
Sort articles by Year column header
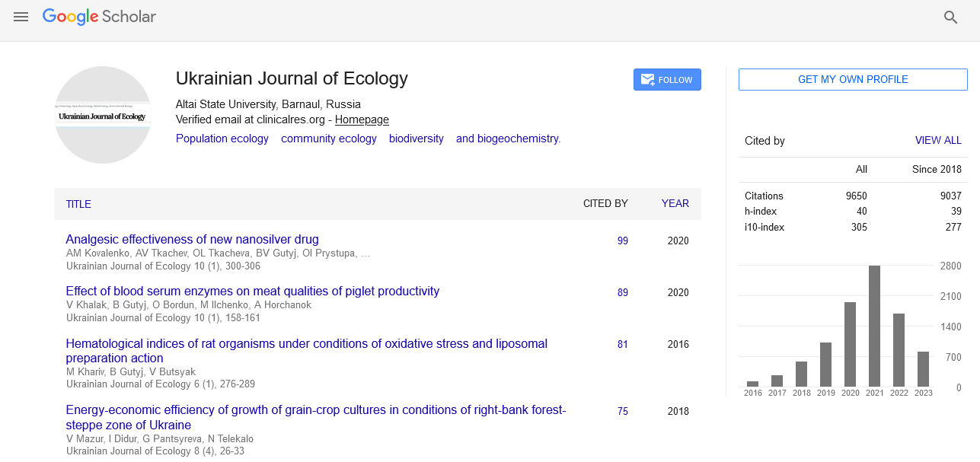[675, 203]
